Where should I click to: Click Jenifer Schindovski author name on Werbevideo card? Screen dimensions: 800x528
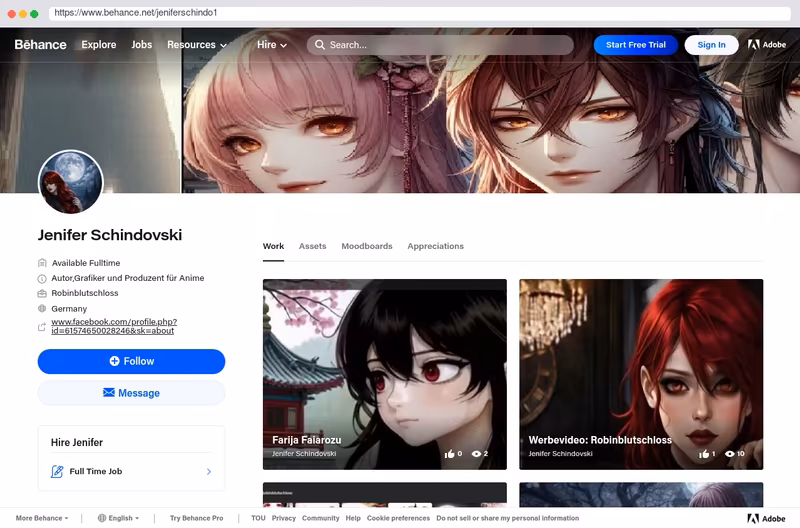[561, 454]
